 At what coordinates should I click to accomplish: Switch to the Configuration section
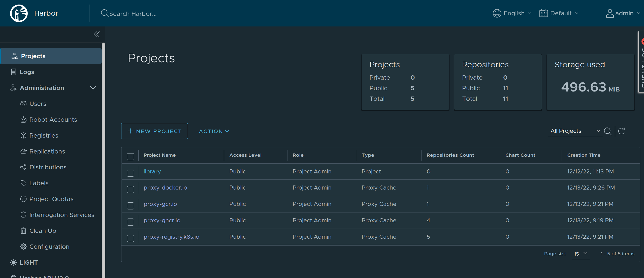click(x=49, y=246)
